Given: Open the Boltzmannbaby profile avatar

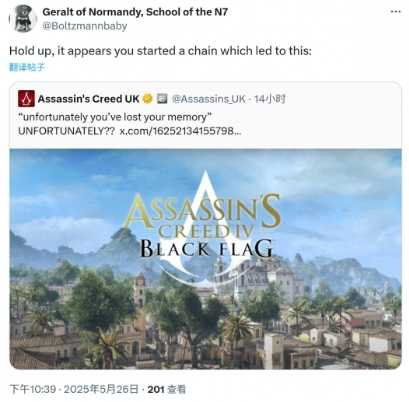Looking at the screenshot, I should (x=23, y=19).
